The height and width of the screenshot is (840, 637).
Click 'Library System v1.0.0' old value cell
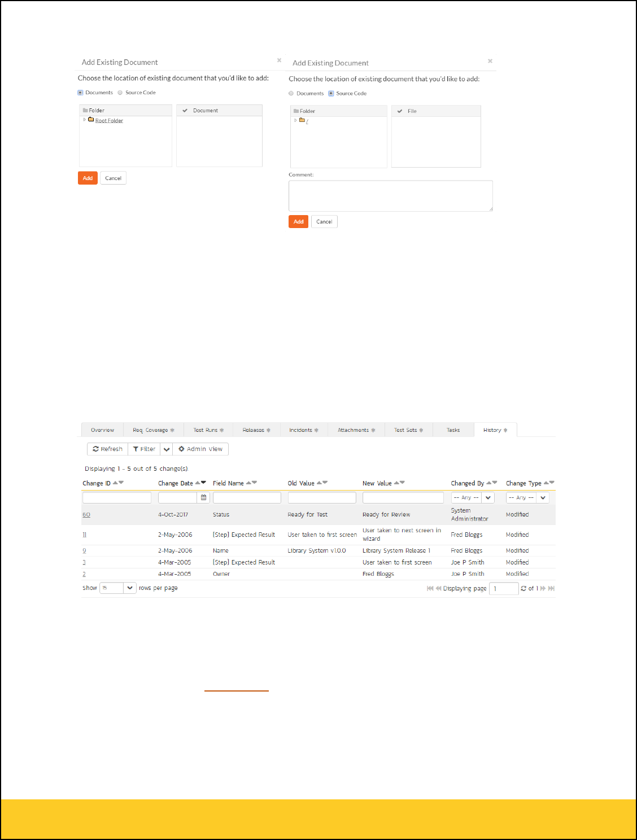pyautogui.click(x=317, y=550)
